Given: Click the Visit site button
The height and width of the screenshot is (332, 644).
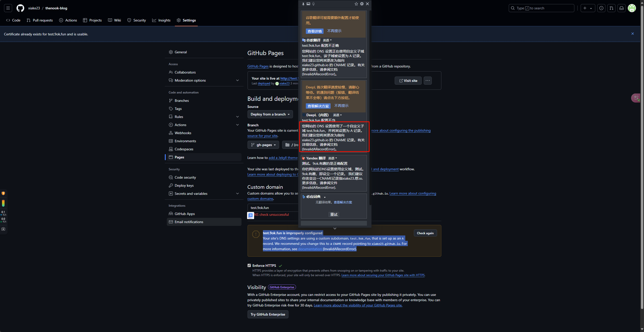Looking at the screenshot, I should click(408, 81).
